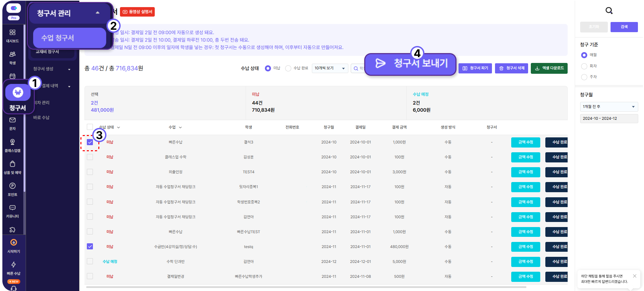Close the chat help tooltip
The image size is (644, 291).
[635, 276]
